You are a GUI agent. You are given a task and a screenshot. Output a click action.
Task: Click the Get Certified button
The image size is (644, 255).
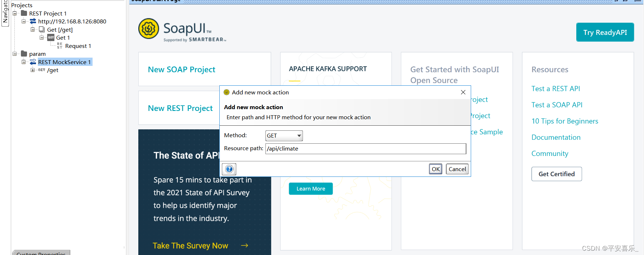556,174
